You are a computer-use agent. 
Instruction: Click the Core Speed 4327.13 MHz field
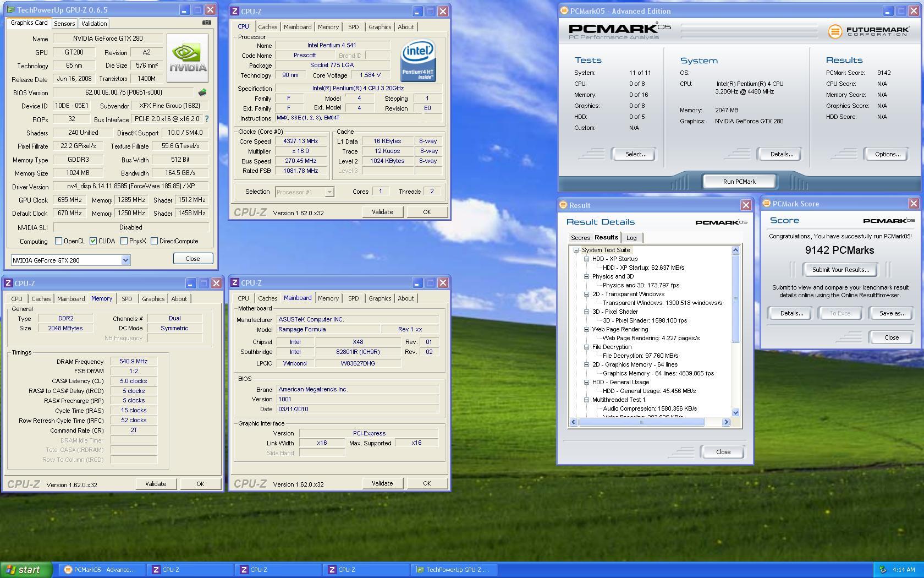point(301,141)
